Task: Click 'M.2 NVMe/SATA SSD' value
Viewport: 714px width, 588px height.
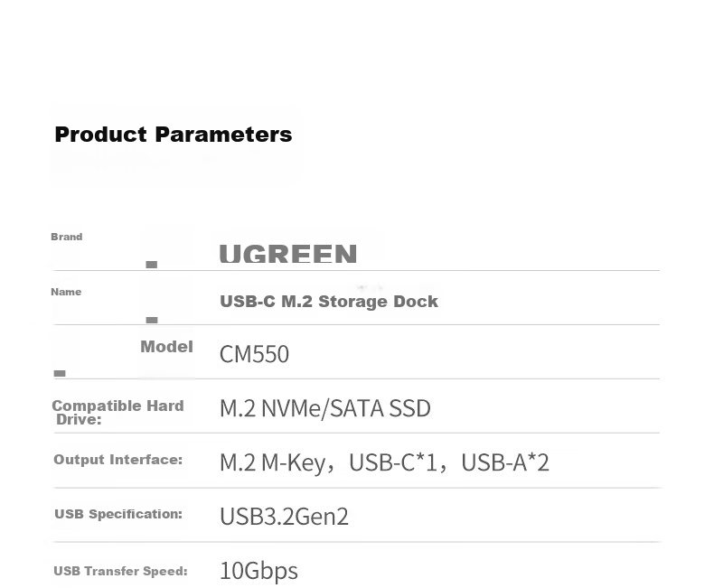Action: click(x=325, y=408)
